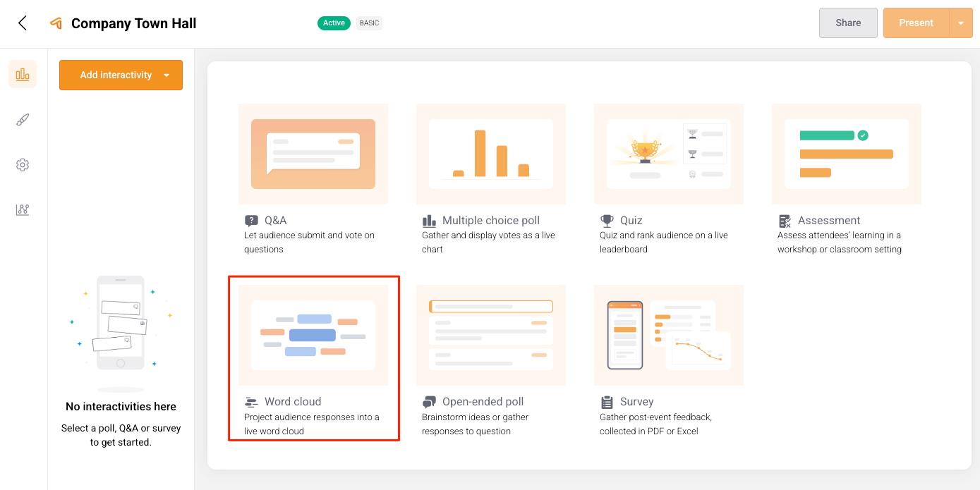Select the Word cloud thumbnail
This screenshot has width=980, height=490.
pos(313,335)
